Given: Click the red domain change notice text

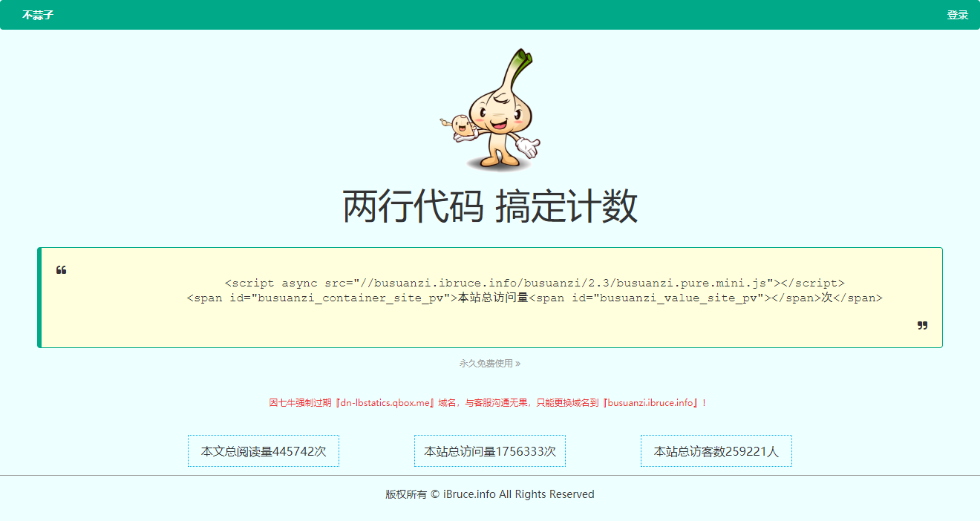Looking at the screenshot, I should coord(488,403).
